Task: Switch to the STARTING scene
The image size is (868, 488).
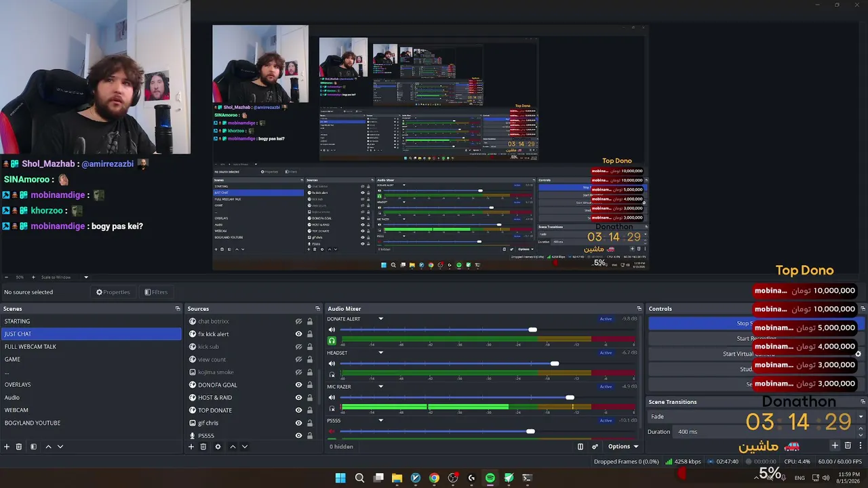Action: [92, 321]
